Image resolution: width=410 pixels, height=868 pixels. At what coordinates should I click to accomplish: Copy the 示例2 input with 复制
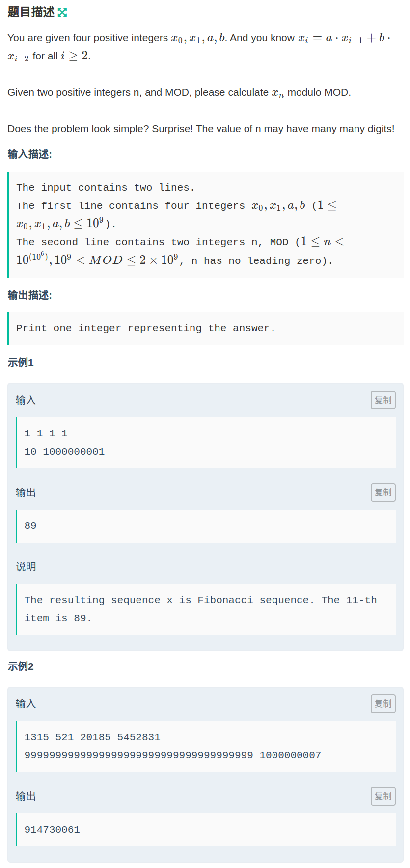[383, 704]
